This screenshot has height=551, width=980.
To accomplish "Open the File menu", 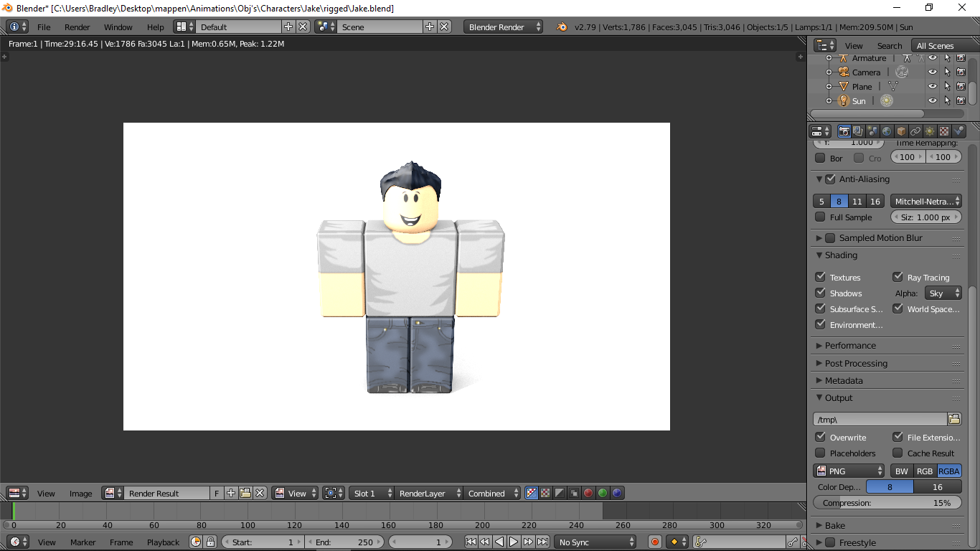I will tap(44, 27).
